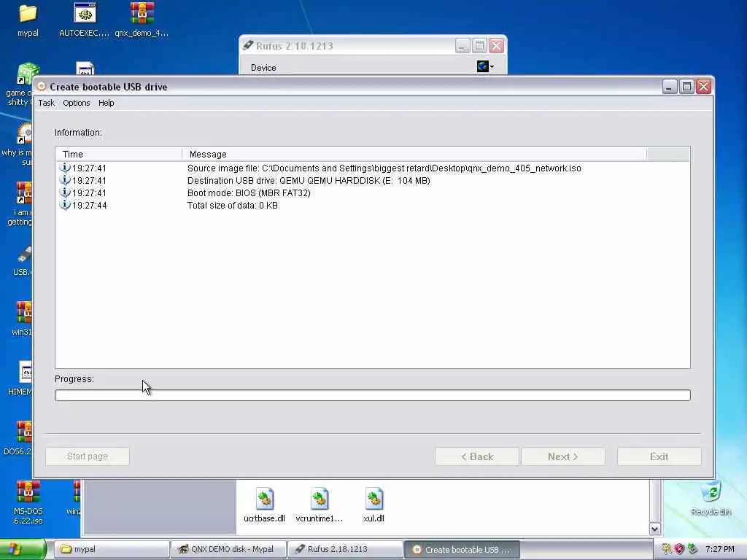Open the Help menu
Viewport: 747px width, 560px height.
tap(107, 103)
